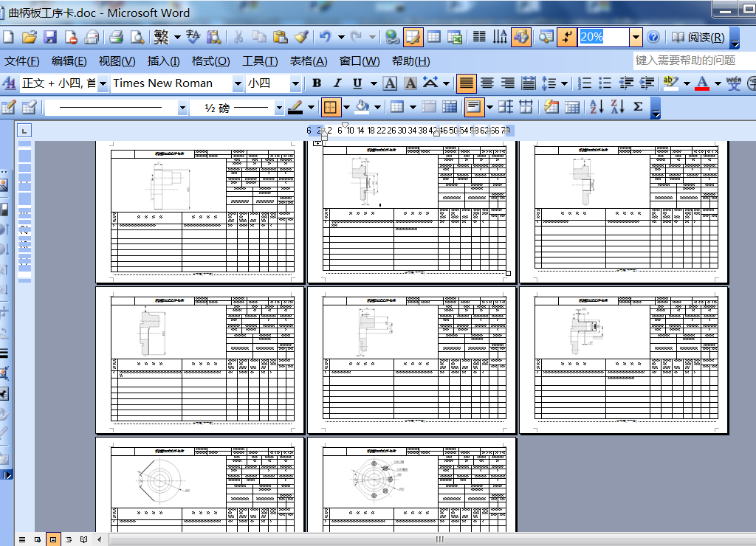Open Print Preview
This screenshot has height=546, width=756.
137,37
